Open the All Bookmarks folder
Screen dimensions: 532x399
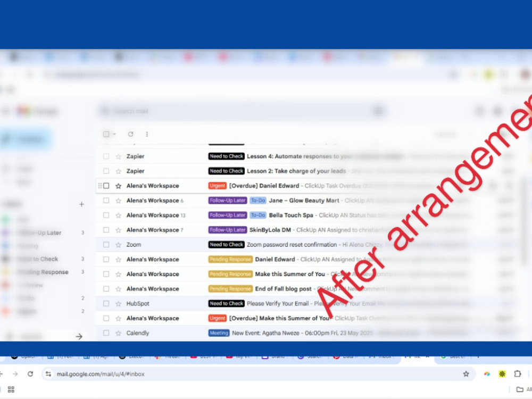point(524,389)
